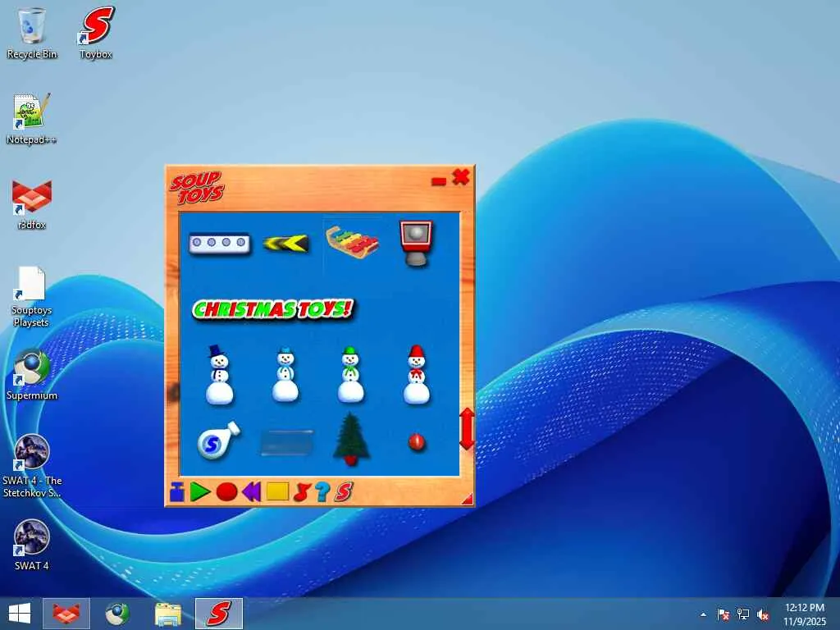Start playback with the green play button
Screen dimensions: 840x630
[200, 492]
